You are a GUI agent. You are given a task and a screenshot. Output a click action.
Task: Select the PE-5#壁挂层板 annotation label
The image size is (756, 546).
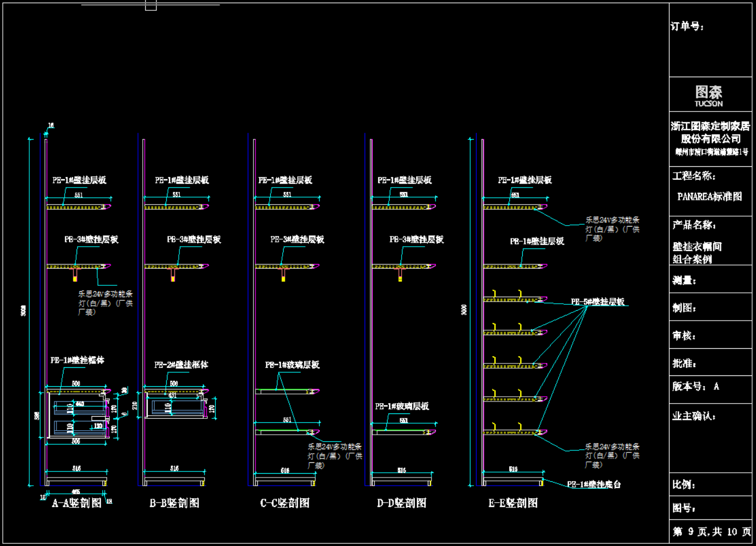[597, 302]
